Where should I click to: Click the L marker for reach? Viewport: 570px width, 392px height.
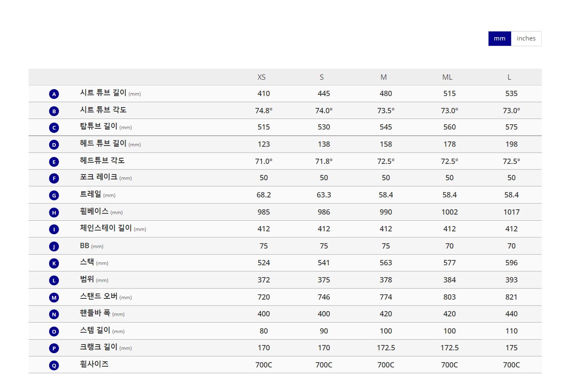(x=54, y=280)
